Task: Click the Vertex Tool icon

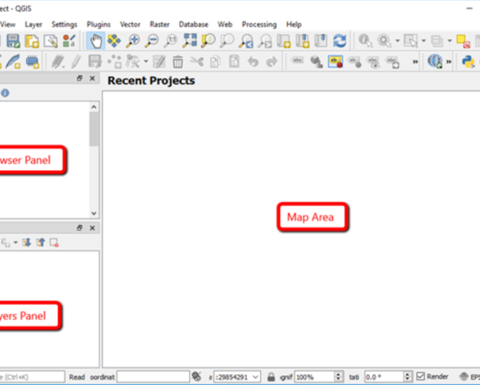Action: 133,62
